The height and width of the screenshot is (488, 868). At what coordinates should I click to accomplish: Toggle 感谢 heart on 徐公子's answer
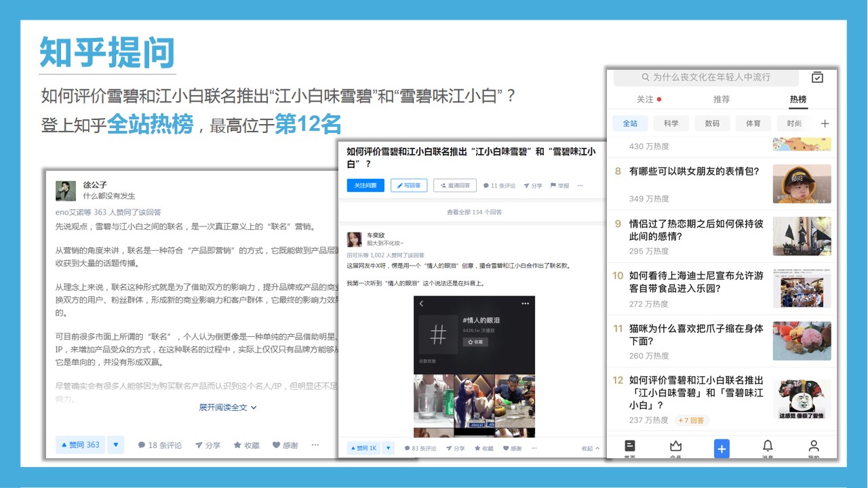tap(285, 445)
